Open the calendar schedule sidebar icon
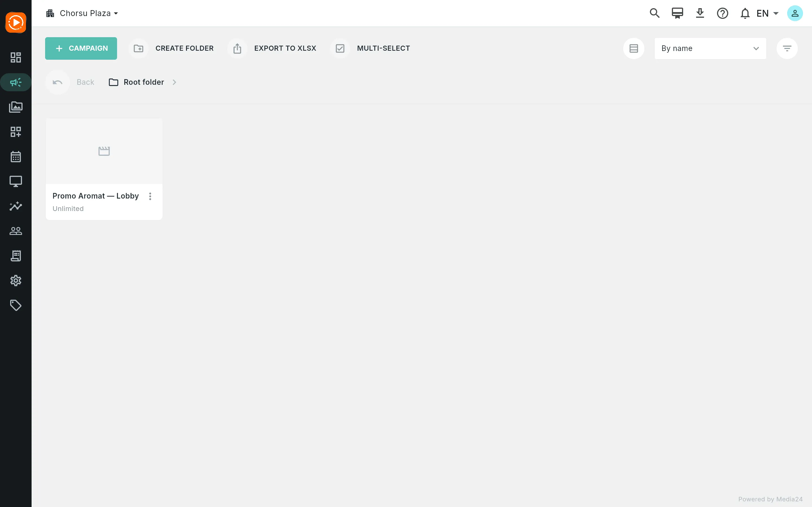Image resolution: width=812 pixels, height=507 pixels. [16, 157]
